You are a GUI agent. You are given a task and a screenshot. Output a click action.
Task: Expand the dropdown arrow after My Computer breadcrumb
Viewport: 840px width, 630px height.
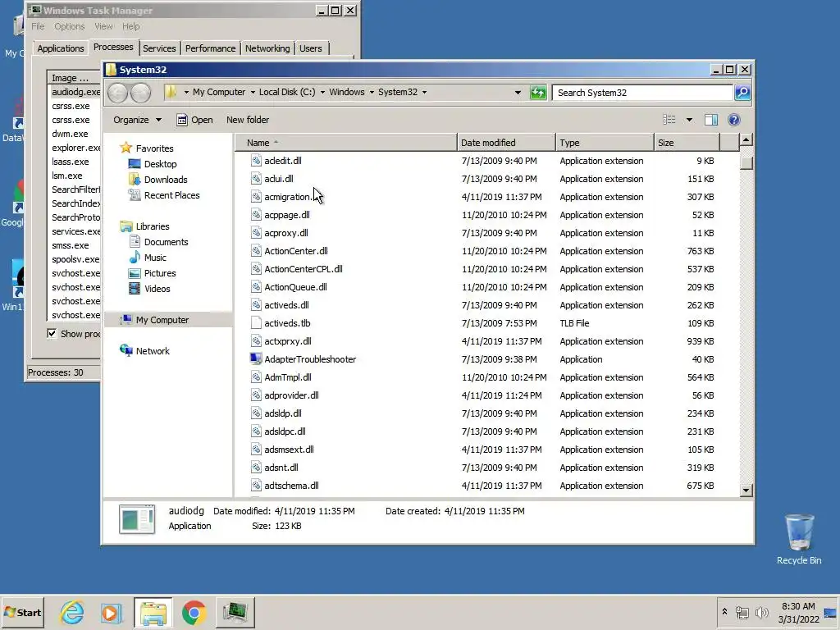253,92
